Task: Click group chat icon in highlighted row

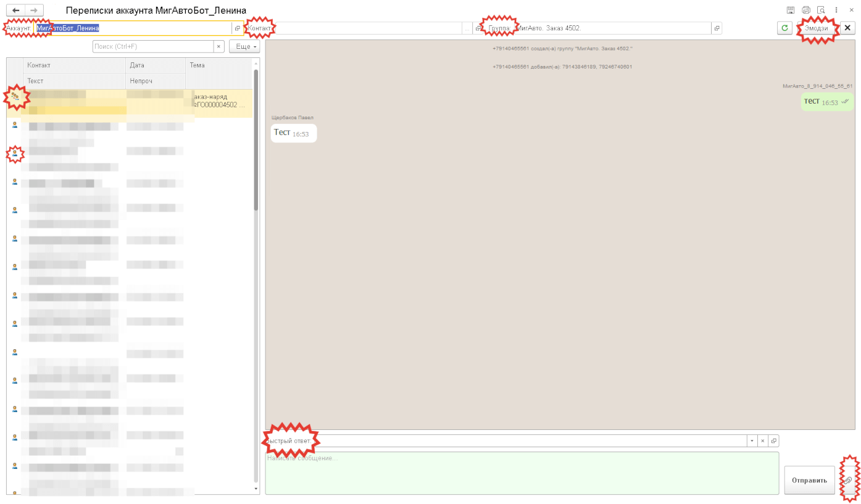Action: pyautogui.click(x=15, y=97)
